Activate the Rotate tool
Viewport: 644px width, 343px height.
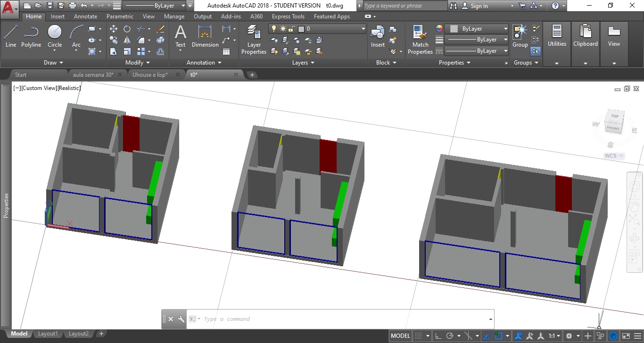127,29
